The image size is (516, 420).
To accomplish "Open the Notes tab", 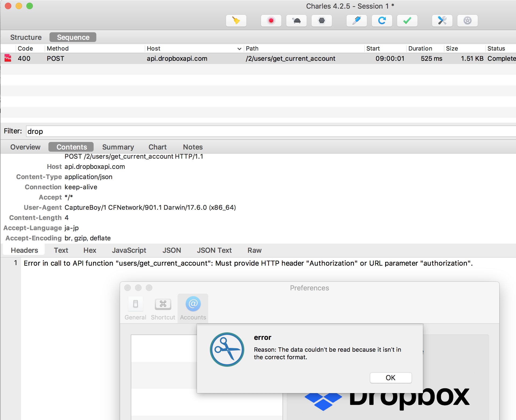I will point(193,147).
